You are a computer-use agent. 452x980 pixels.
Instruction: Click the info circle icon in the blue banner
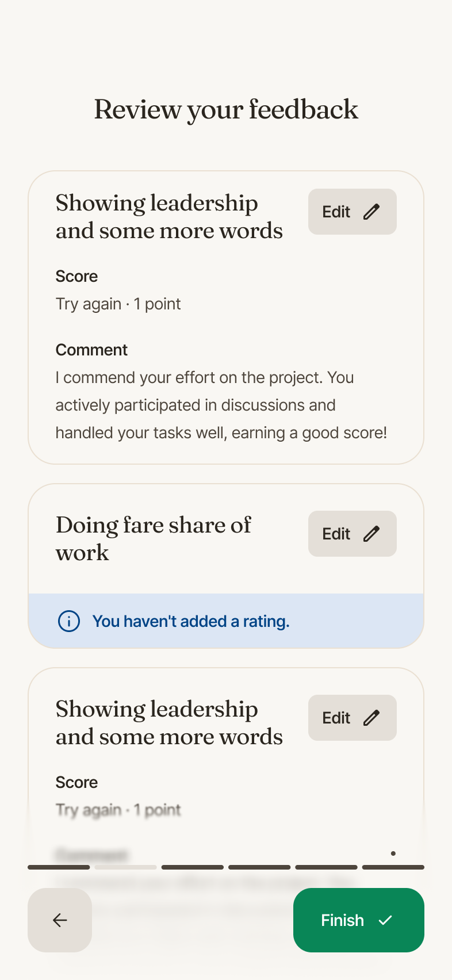coord(69,621)
